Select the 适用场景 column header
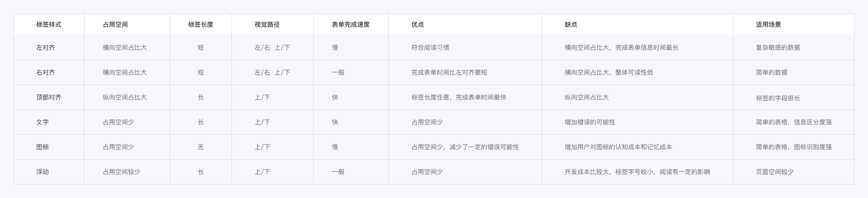This screenshot has width=868, height=198. click(x=769, y=24)
